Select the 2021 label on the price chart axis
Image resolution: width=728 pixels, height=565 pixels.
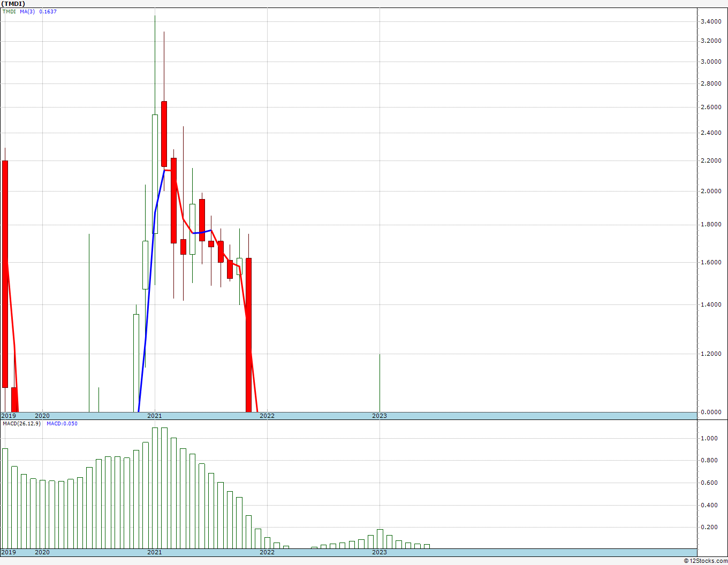click(x=155, y=416)
